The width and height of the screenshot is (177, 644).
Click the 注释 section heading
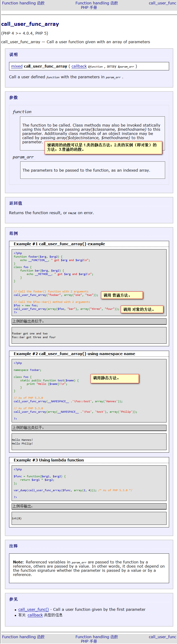13,546
